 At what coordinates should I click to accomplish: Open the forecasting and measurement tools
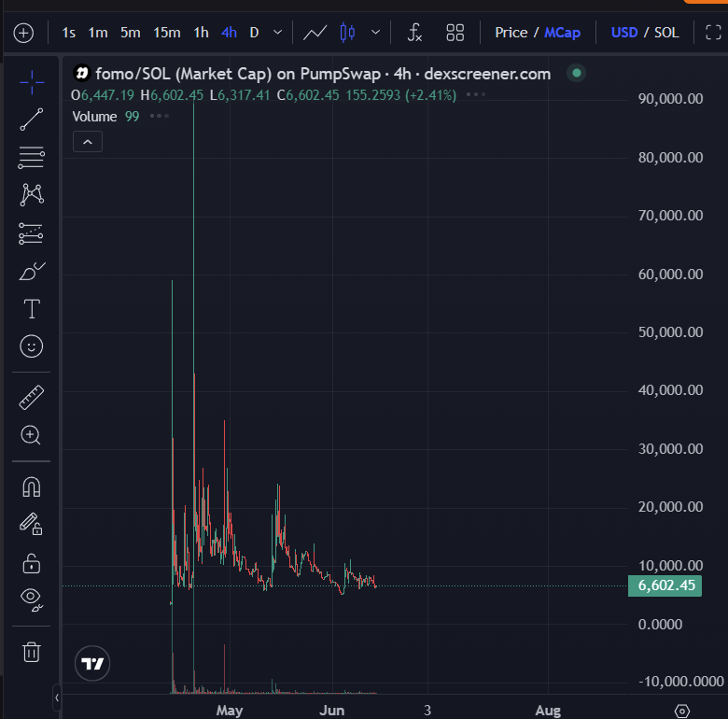31,233
